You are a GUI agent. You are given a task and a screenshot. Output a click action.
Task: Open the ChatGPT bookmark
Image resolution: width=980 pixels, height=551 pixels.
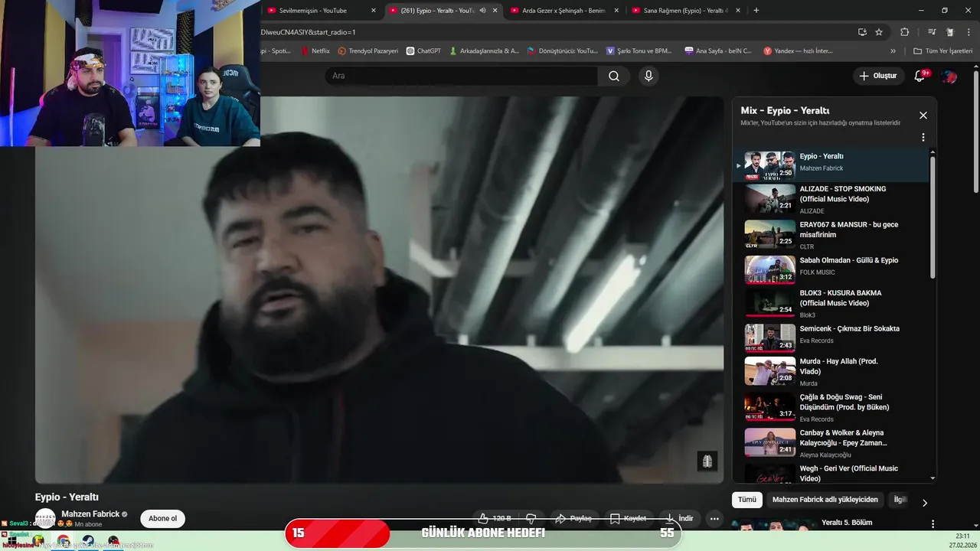pos(423,51)
